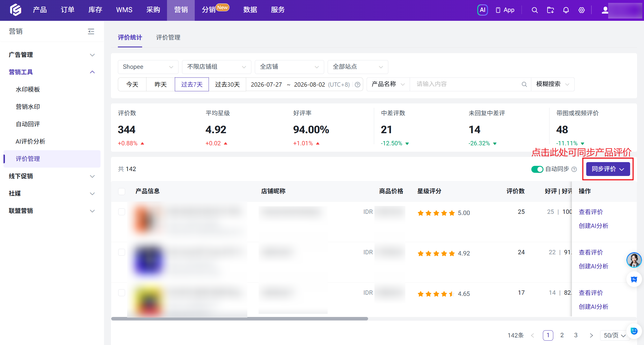Screen dimensions: 644x345
Task: Select the 昨天 date range
Action: [161, 84]
